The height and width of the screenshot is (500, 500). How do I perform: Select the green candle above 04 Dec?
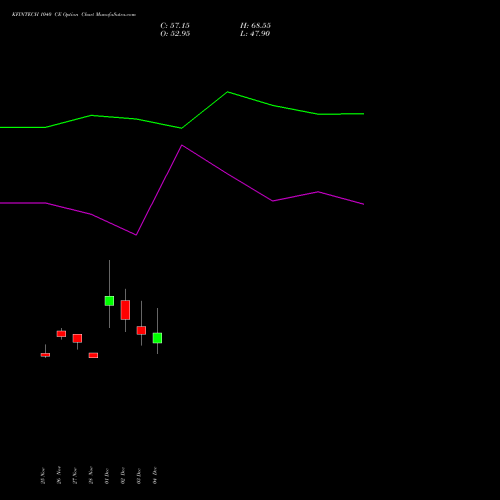click(157, 338)
